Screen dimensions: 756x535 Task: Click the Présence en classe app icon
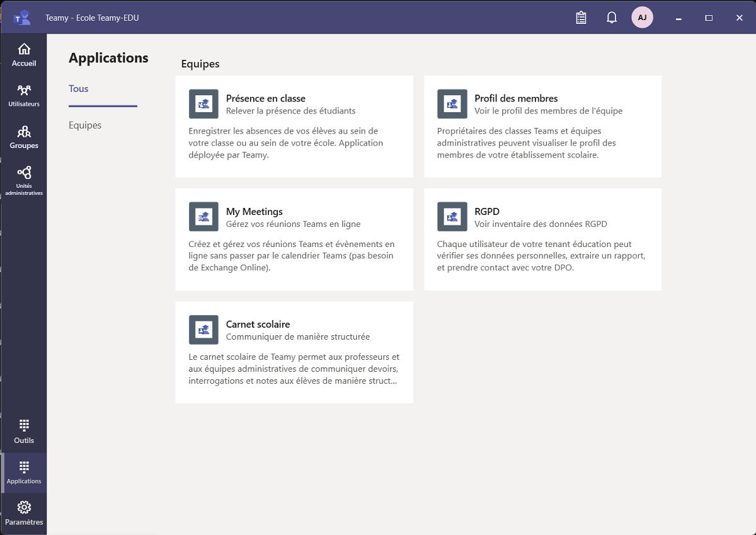(x=203, y=104)
